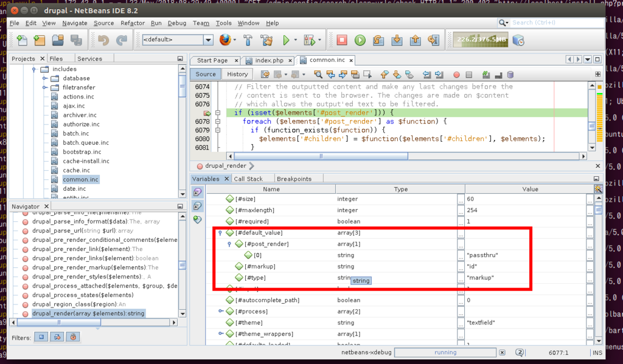Click the drupal_render breadcrumb
Image resolution: width=623 pixels, height=364 pixels.
(x=226, y=166)
